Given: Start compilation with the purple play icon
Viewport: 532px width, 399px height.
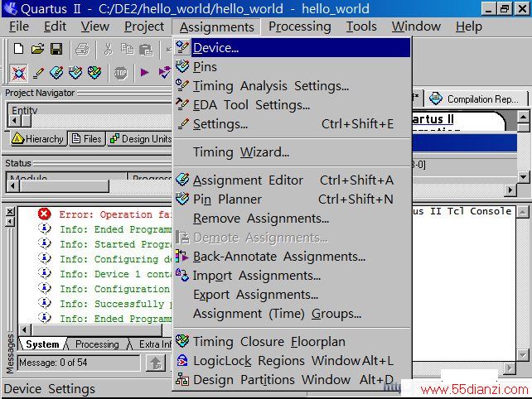Looking at the screenshot, I should point(144,73).
